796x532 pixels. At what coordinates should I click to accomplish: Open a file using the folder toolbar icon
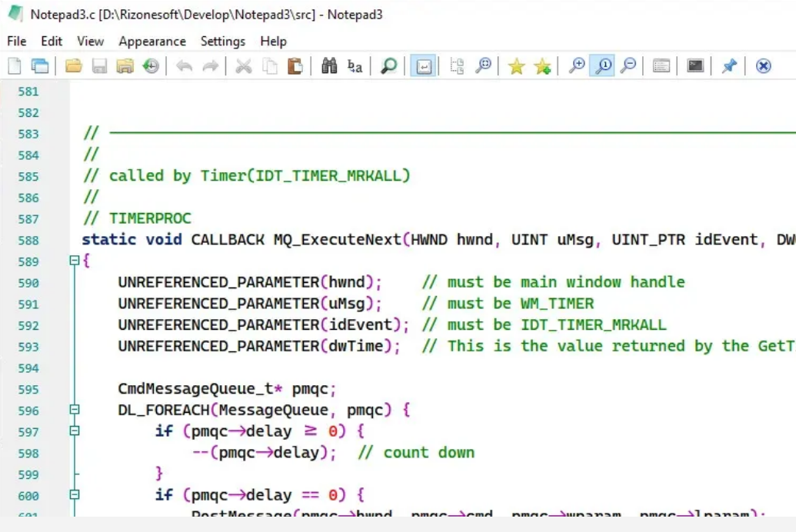click(72, 66)
